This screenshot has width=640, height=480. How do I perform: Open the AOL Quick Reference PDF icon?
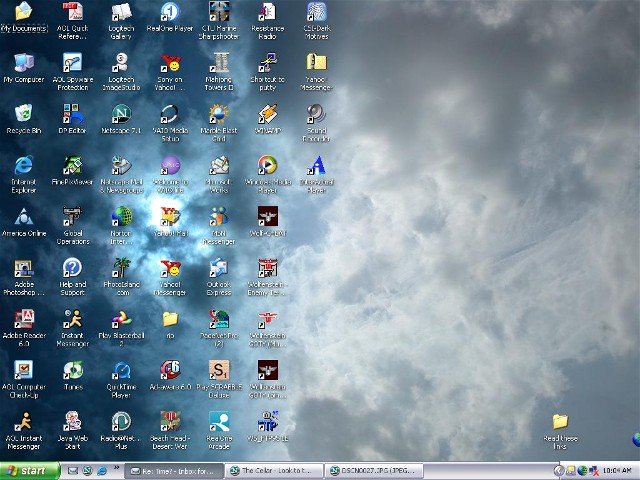click(73, 11)
